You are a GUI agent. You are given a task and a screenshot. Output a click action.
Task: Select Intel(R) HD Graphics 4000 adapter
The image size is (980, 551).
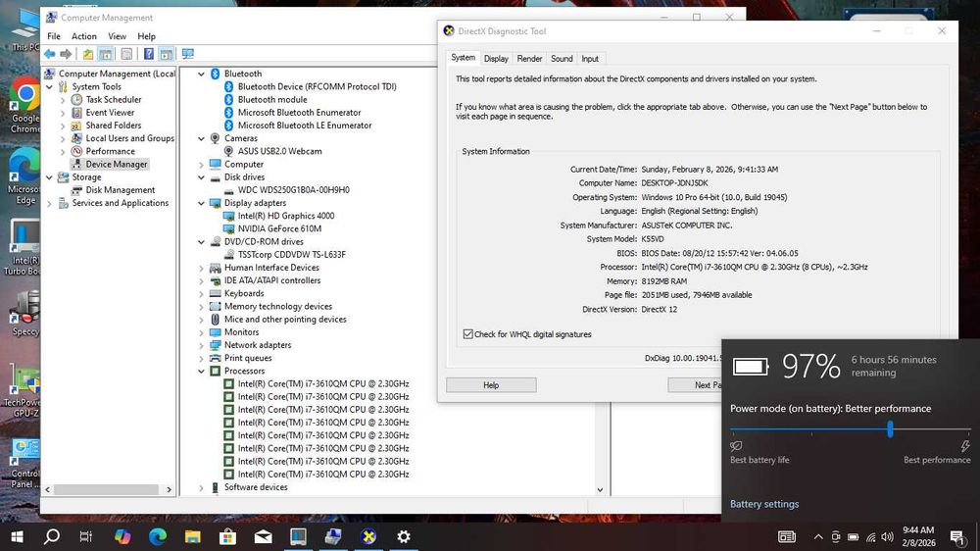(285, 216)
